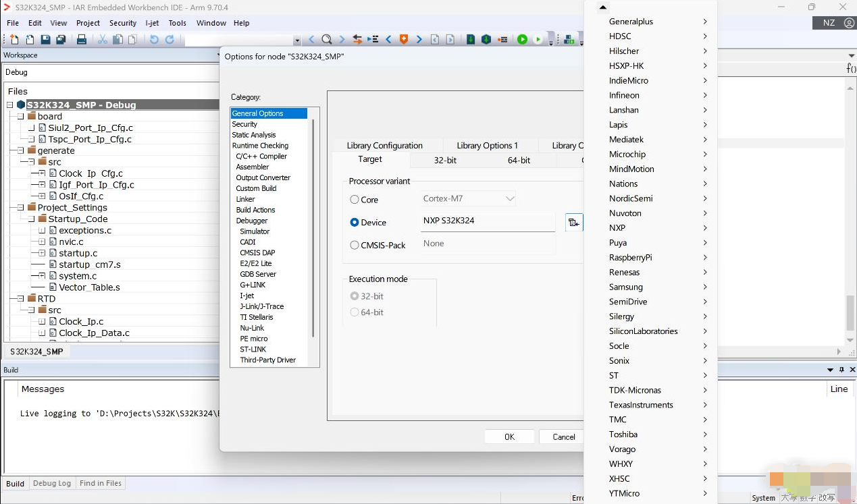Select ST-LINK in the category list
Viewport: 857px width, 504px height.
tap(253, 349)
